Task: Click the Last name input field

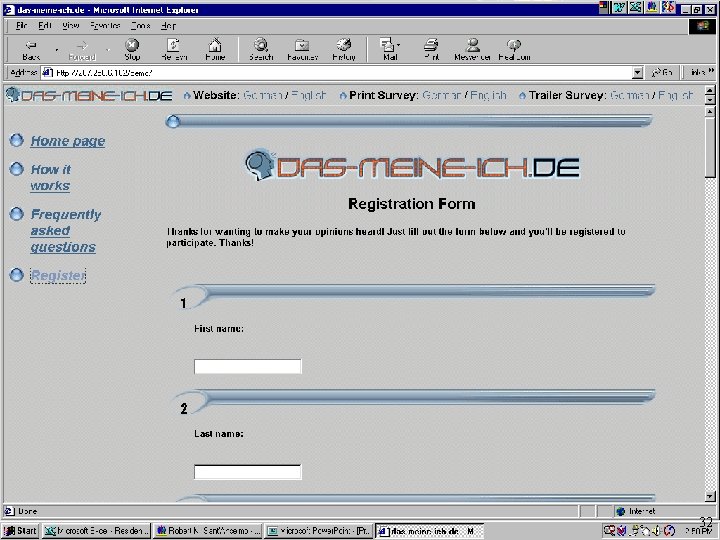Action: coord(248,472)
